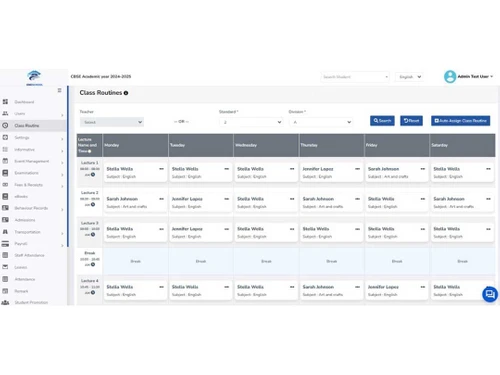Collapse sidebar with the hamburger icon
Image resolution: width=500 pixels, height=375 pixels.
[x=59, y=90]
